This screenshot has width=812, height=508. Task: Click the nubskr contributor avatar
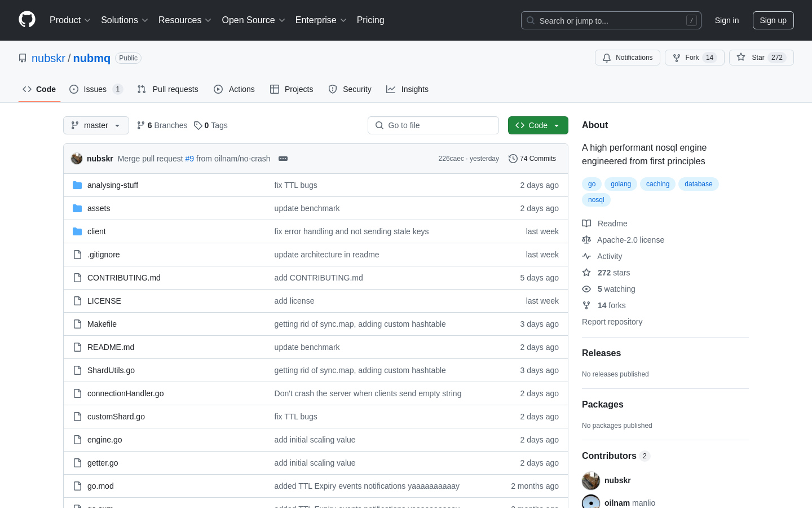[x=591, y=480]
